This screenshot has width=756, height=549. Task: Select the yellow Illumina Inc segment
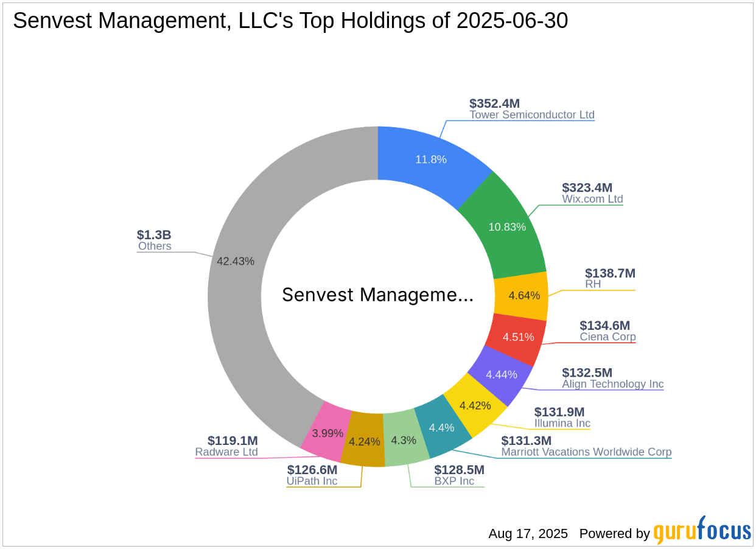coord(475,405)
